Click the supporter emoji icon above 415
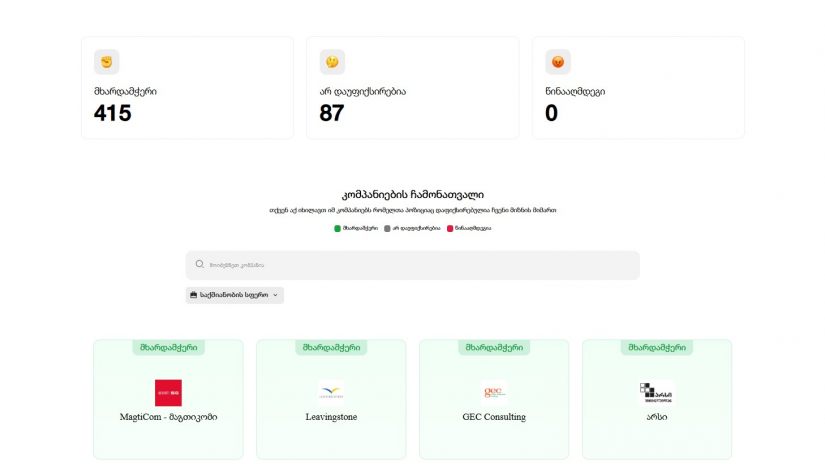825x464 pixels. (106, 62)
